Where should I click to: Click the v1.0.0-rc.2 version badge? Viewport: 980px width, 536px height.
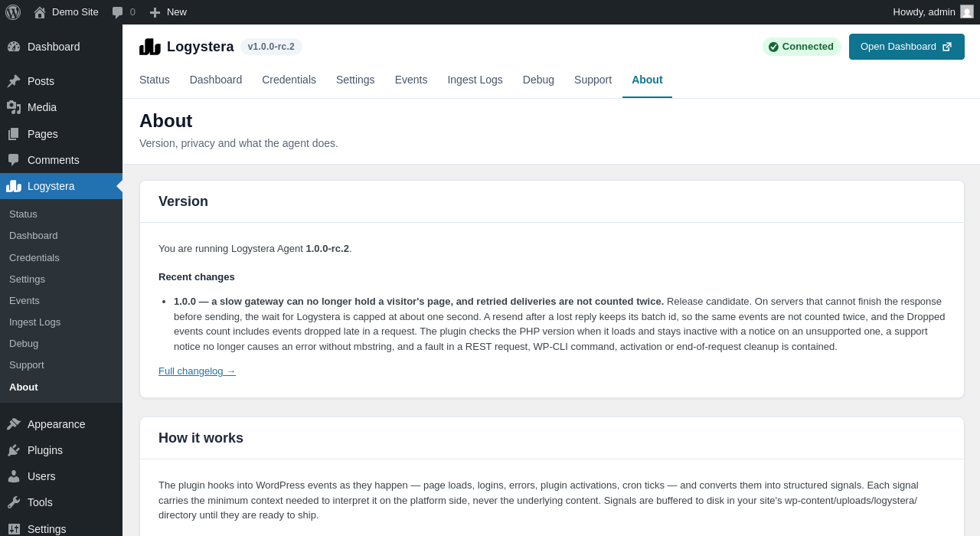tap(271, 47)
